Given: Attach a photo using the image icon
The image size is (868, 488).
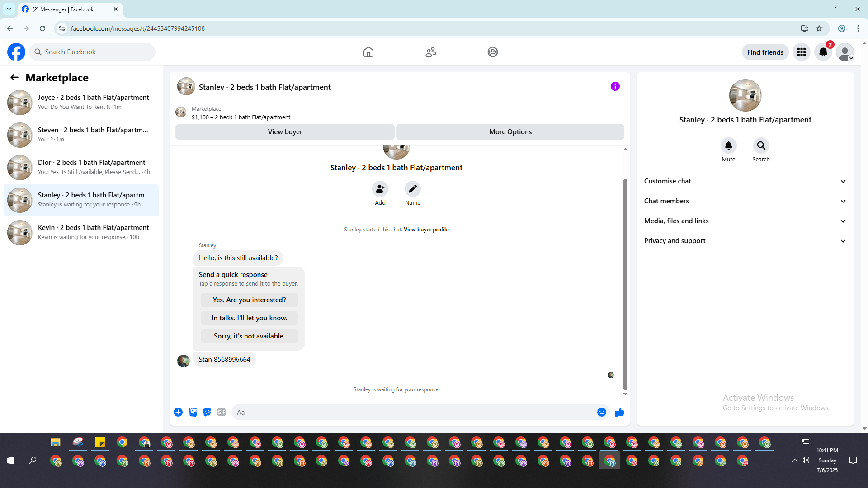Looking at the screenshot, I should pyautogui.click(x=193, y=412).
